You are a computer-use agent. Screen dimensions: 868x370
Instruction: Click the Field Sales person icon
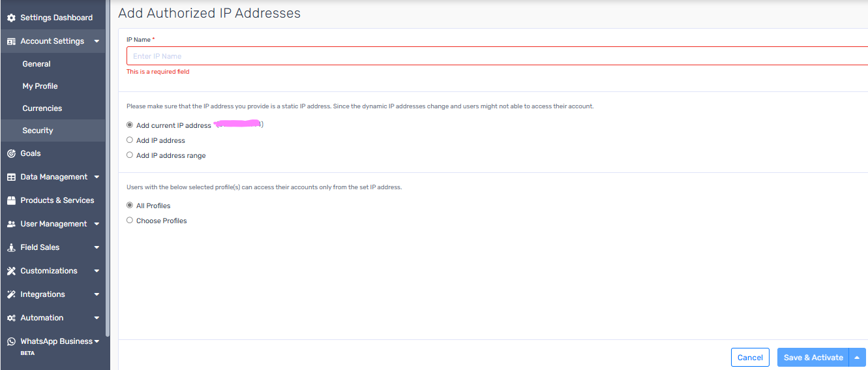pyautogui.click(x=11, y=247)
